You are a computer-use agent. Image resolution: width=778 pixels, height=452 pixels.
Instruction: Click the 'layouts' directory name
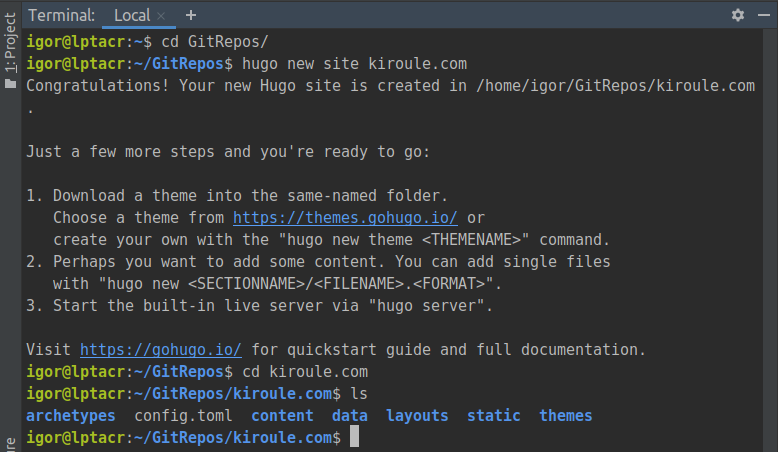[x=417, y=416]
